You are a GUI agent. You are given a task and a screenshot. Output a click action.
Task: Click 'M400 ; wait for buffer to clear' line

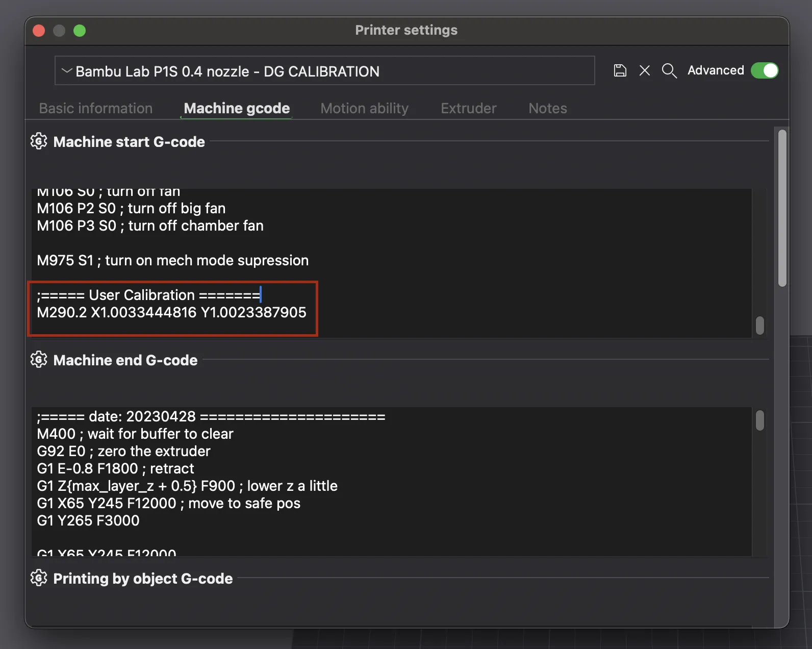(135, 434)
